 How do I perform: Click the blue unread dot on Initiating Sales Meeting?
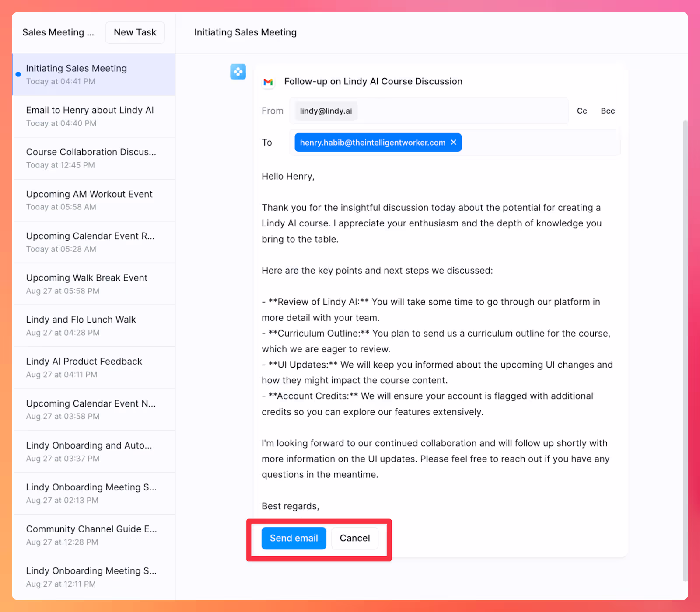coord(18,74)
